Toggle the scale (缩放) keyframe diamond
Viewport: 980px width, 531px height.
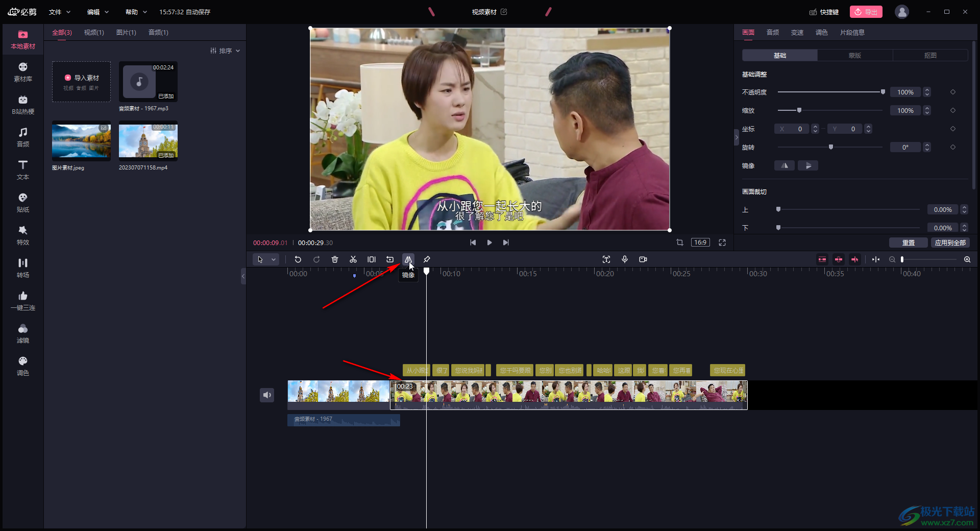(x=953, y=110)
